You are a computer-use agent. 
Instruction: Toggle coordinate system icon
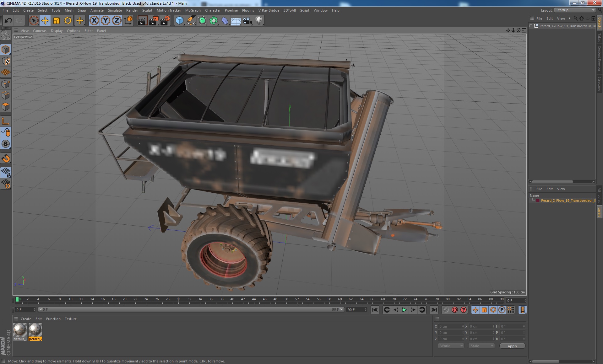click(x=128, y=21)
